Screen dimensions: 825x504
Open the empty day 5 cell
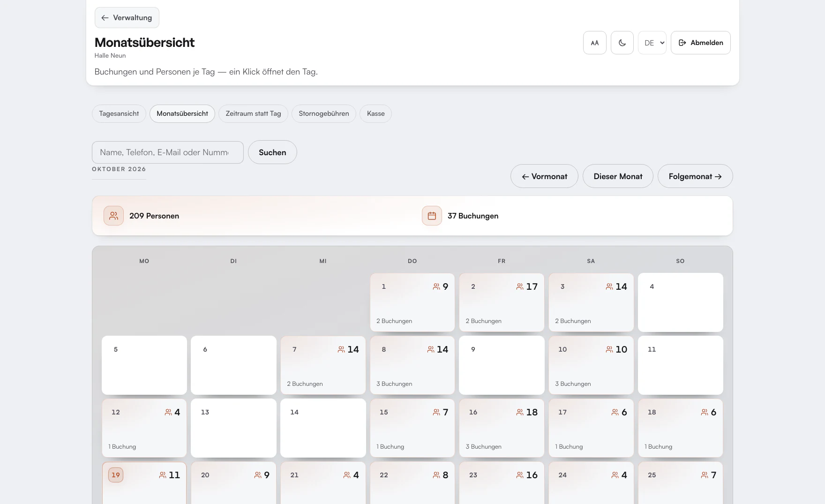click(x=144, y=365)
